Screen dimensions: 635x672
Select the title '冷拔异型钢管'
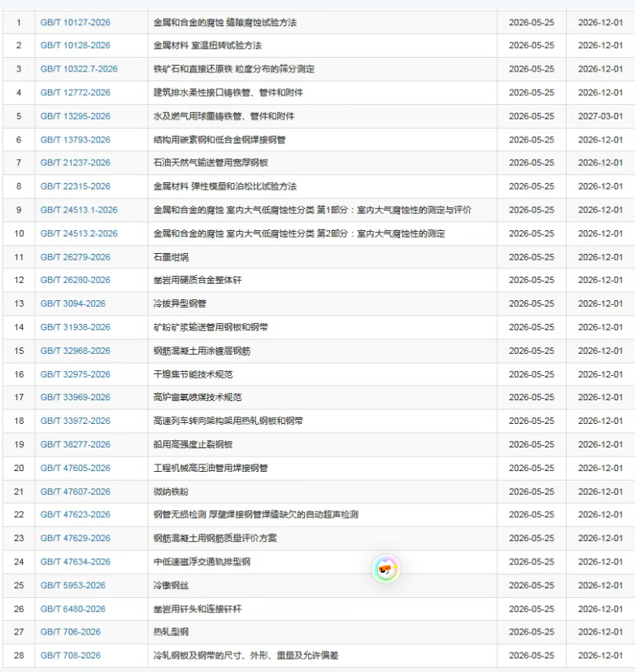click(x=180, y=303)
